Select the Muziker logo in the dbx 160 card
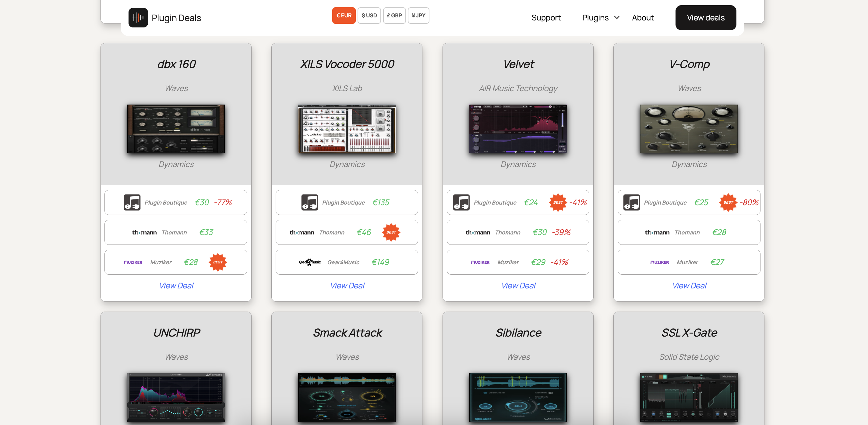The height and width of the screenshot is (425, 868). pyautogui.click(x=133, y=262)
